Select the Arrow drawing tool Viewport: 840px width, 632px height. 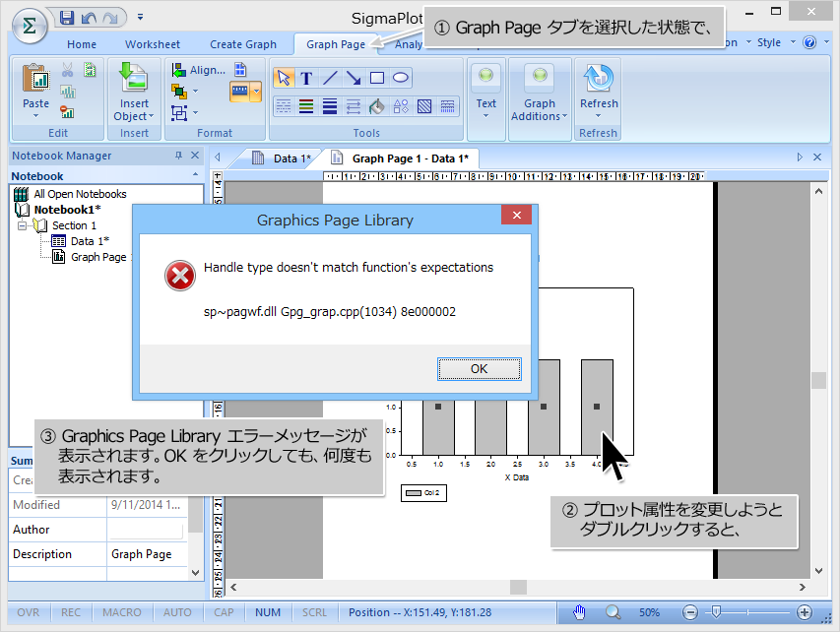354,78
